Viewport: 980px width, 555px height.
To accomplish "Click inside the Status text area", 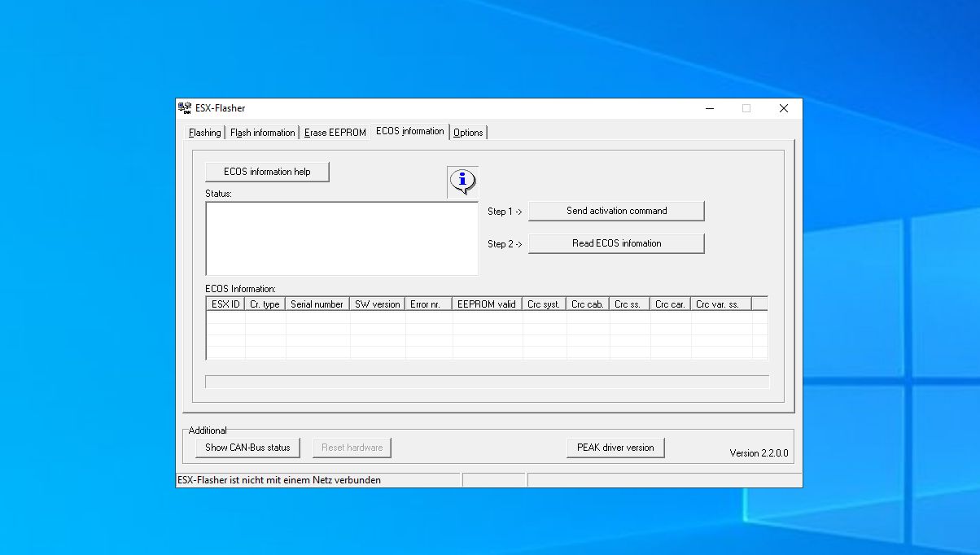I will pyautogui.click(x=342, y=238).
